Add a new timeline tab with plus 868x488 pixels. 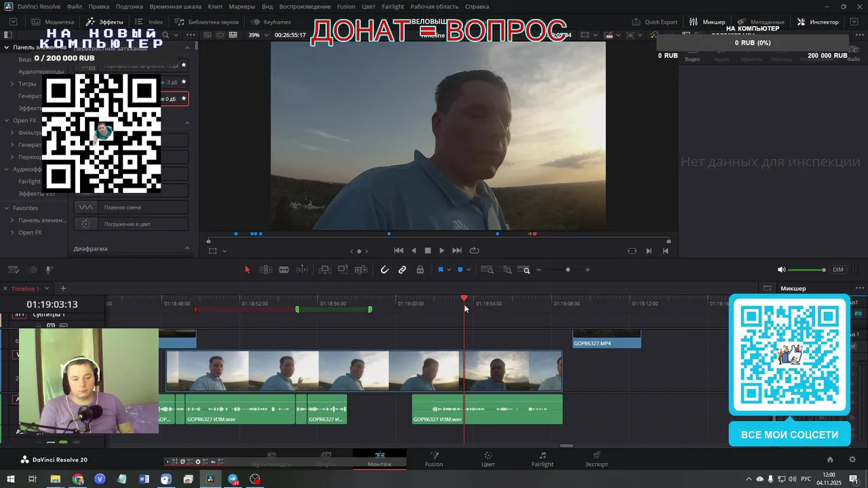(x=63, y=289)
